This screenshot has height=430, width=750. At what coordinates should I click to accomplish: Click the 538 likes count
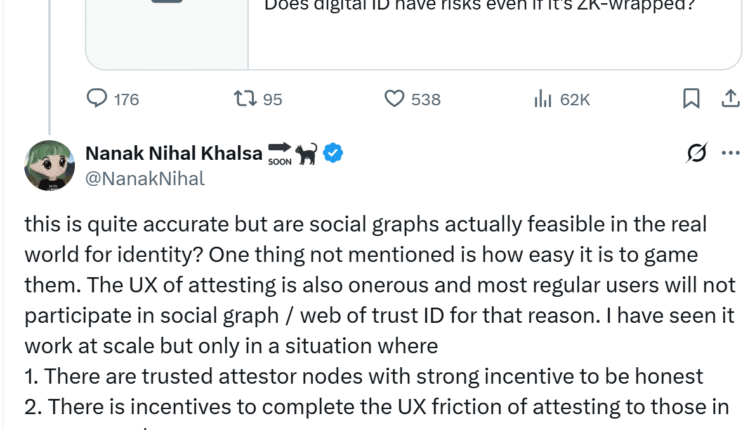[x=426, y=99]
